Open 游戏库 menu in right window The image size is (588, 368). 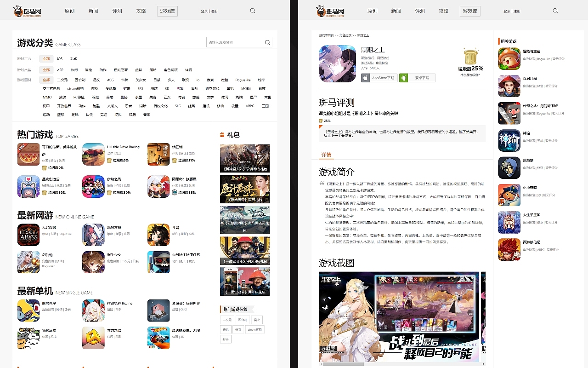470,11
